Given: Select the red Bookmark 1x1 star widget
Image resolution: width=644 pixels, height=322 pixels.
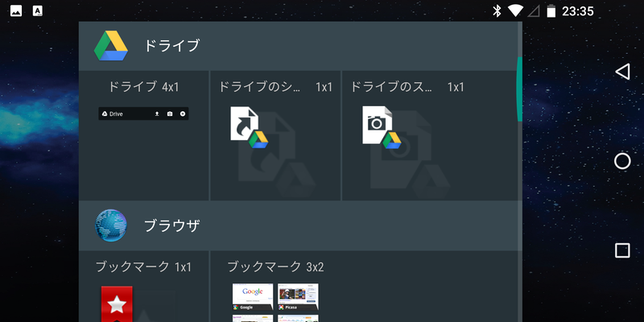Looking at the screenshot, I should pos(117,304).
